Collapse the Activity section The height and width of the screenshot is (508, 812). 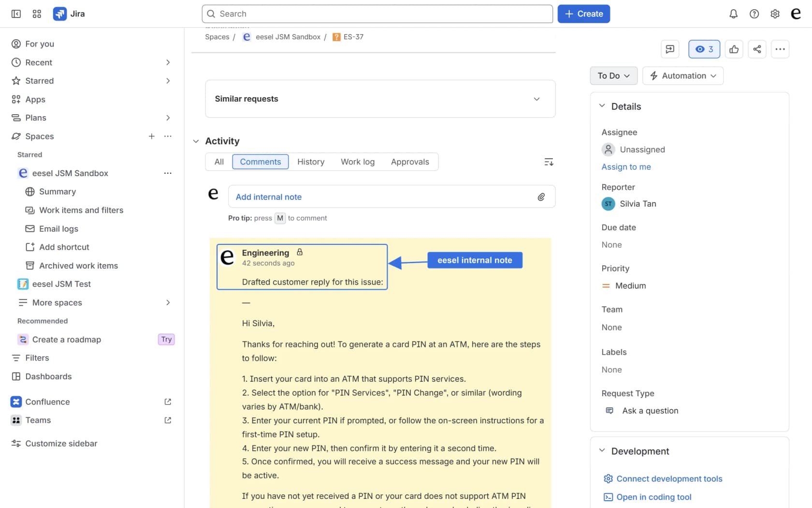coord(196,141)
